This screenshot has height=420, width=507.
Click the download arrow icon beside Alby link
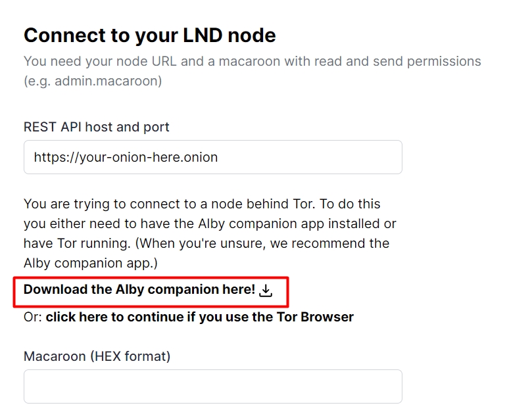pos(266,291)
